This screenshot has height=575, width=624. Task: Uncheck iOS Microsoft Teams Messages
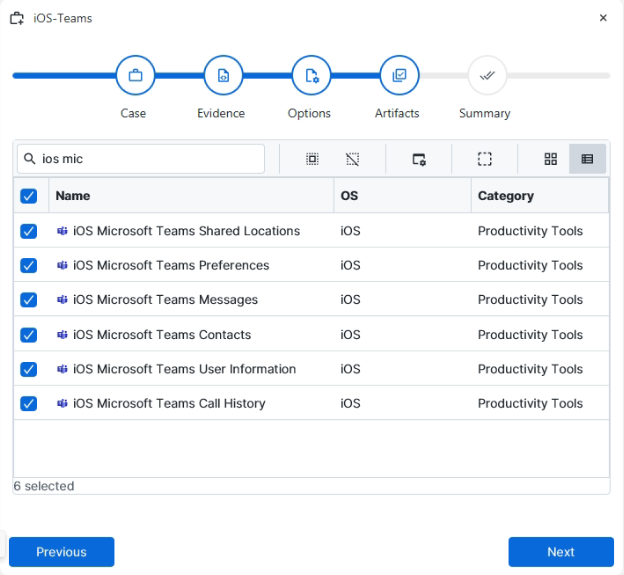[29, 300]
